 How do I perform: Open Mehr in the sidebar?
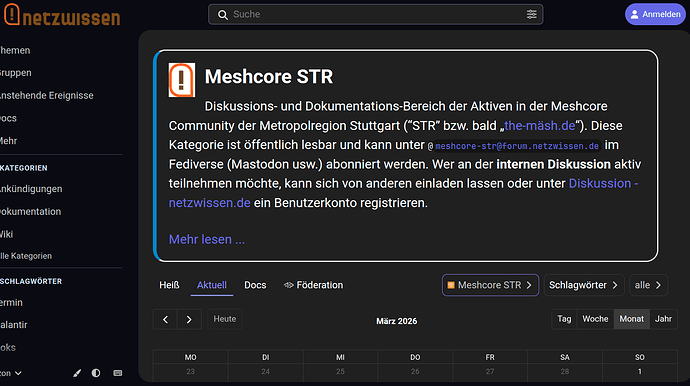[x=9, y=141]
